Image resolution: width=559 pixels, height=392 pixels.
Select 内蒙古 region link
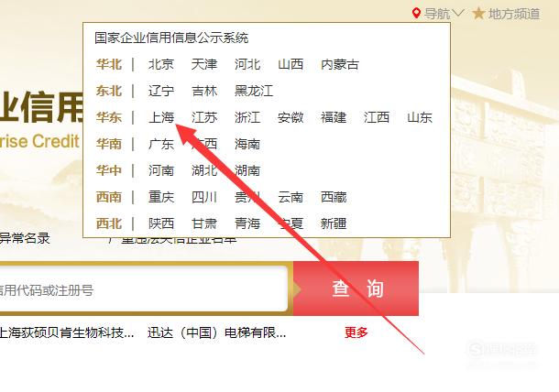pyautogui.click(x=340, y=64)
